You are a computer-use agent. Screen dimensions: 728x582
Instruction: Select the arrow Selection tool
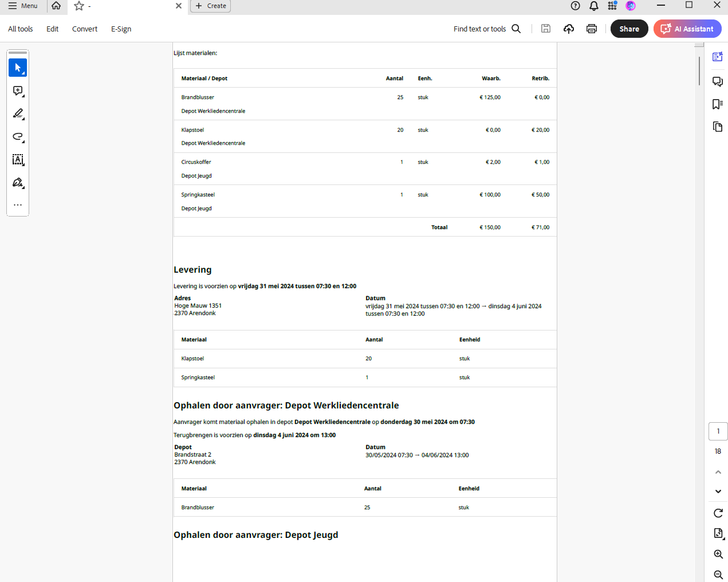click(x=18, y=68)
